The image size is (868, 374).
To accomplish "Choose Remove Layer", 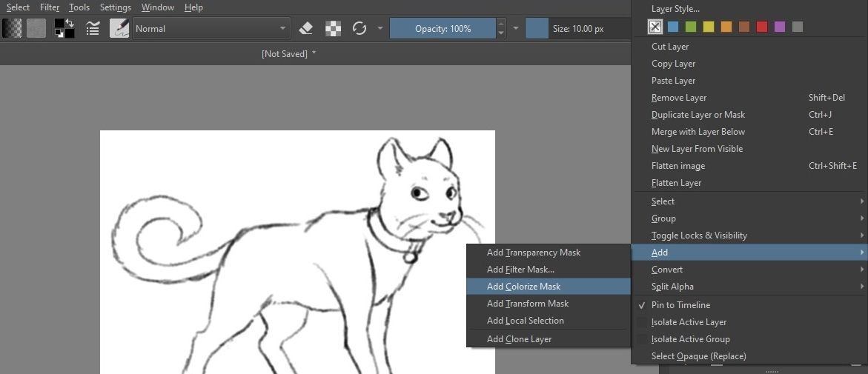I will point(749,98).
